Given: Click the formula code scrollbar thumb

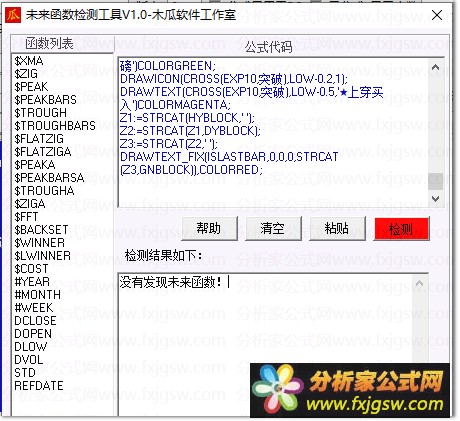Looking at the screenshot, I should pyautogui.click(x=435, y=181).
